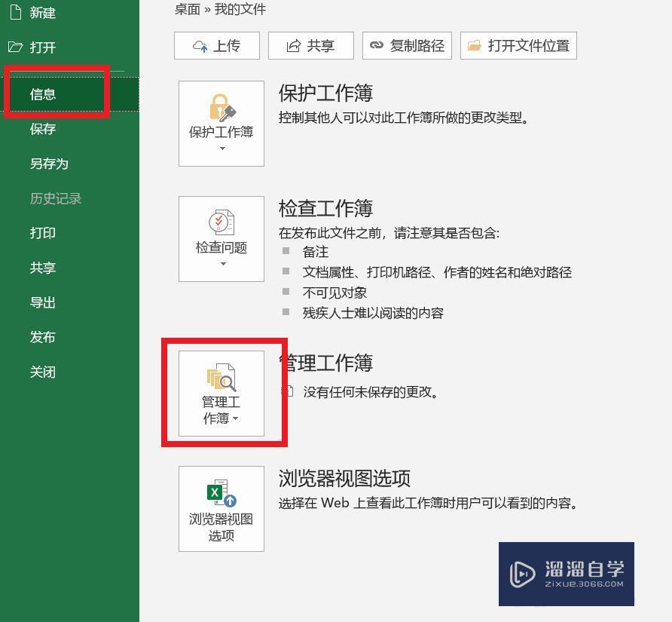Click the 检查工作簿 section heading
Screen dimensions: 672x622
coord(325,209)
